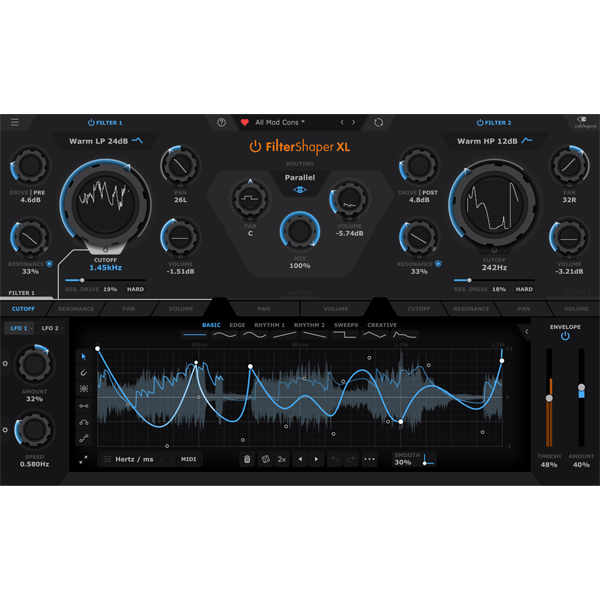Screen dimensions: 600x600
Task: Open the Rhythm 1 waveform preset category
Action: 269,325
